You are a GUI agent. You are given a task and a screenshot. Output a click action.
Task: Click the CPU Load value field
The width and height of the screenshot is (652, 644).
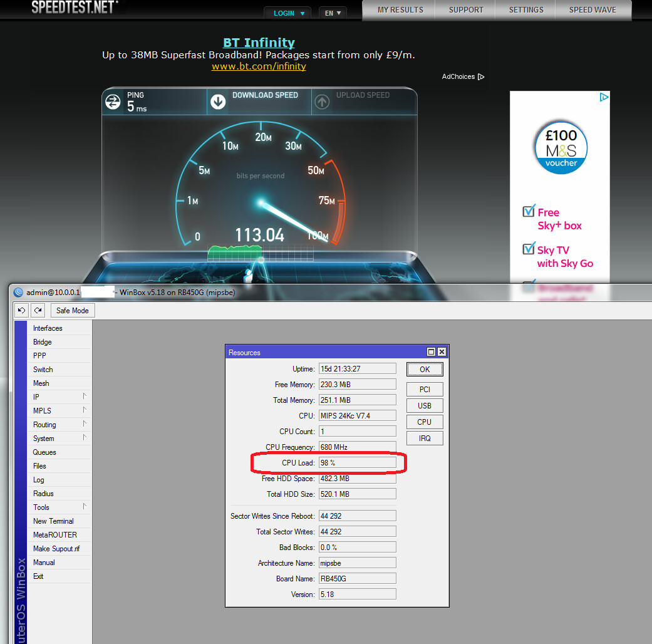(358, 463)
